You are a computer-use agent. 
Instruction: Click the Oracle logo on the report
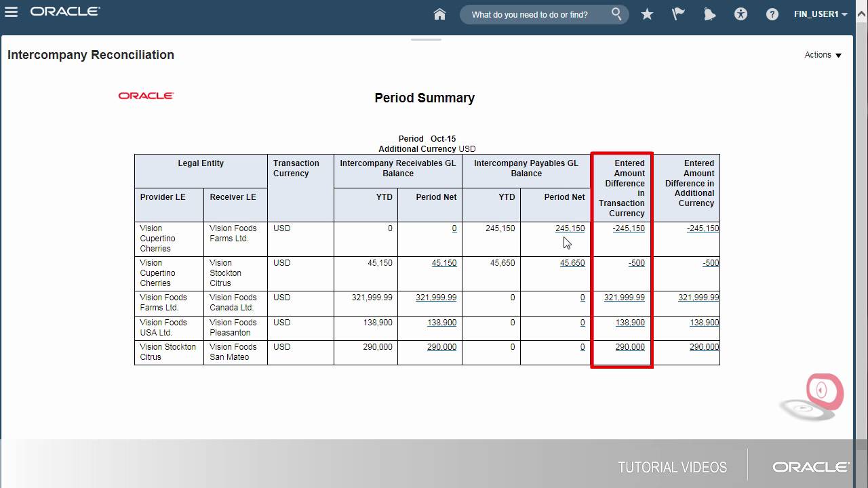146,96
